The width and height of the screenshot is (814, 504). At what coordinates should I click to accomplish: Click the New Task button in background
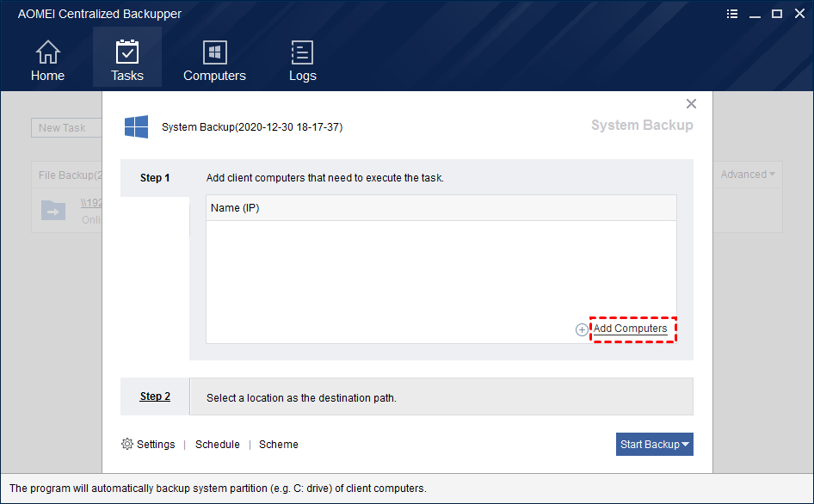click(x=66, y=127)
